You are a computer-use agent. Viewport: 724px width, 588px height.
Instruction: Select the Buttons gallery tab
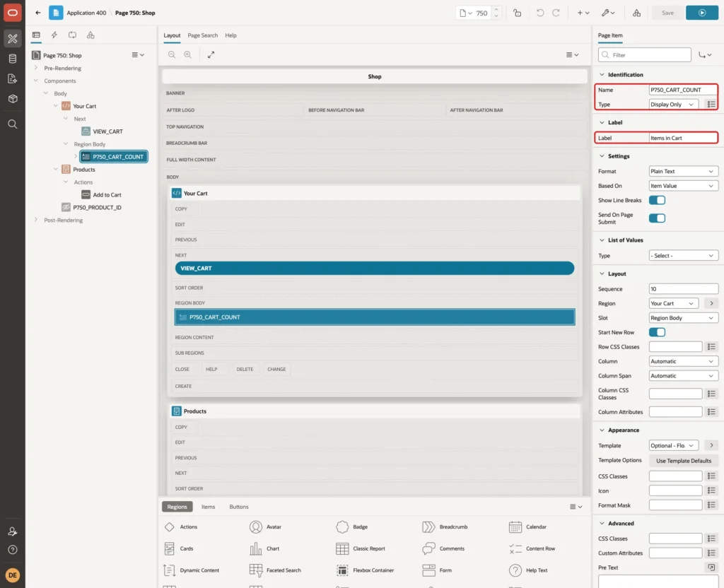[x=239, y=507]
